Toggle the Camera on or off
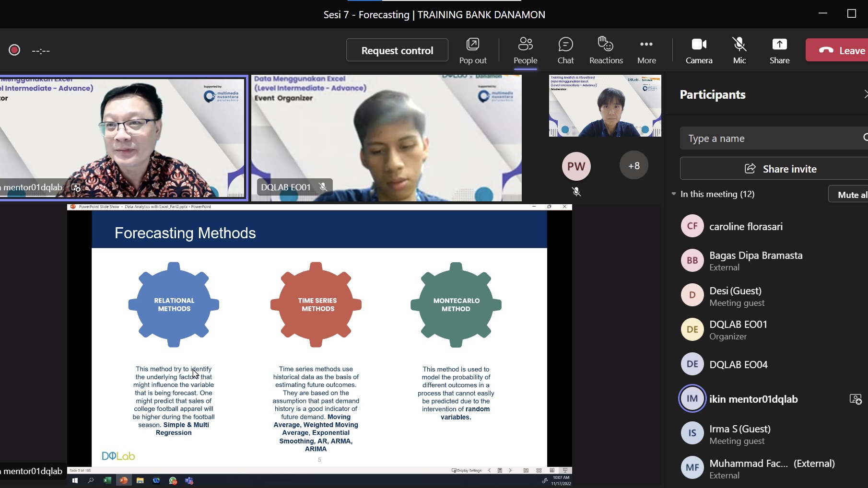 coord(699,50)
